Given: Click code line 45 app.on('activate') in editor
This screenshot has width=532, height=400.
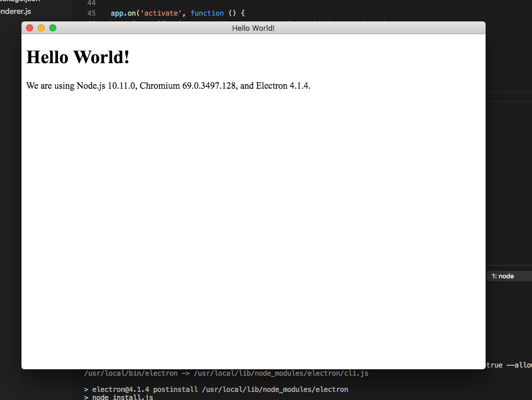Looking at the screenshot, I should [x=178, y=13].
